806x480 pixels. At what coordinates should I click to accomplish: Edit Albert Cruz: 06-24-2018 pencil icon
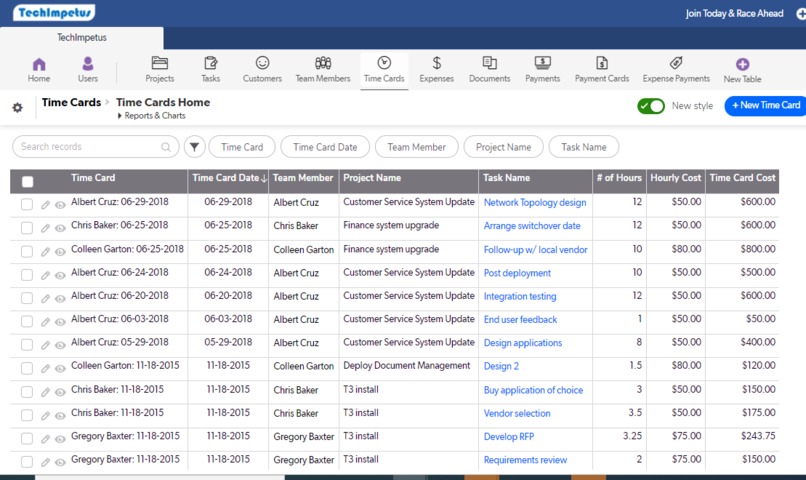coord(45,275)
